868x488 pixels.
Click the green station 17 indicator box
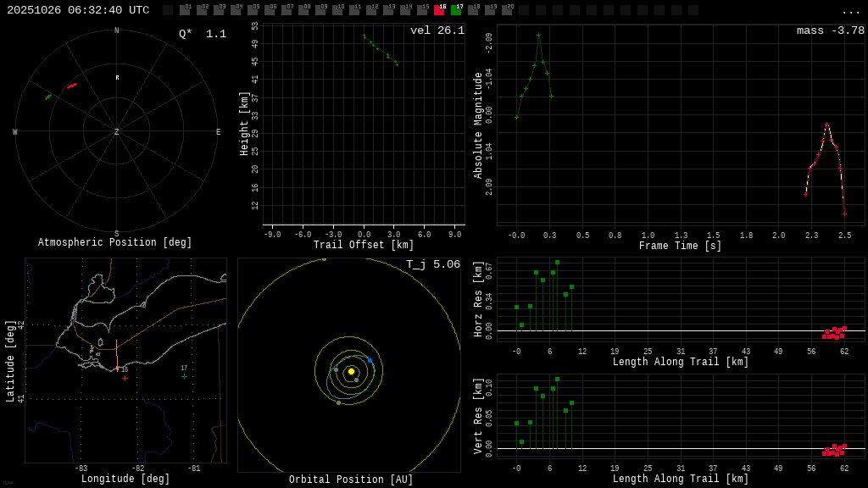click(x=456, y=10)
